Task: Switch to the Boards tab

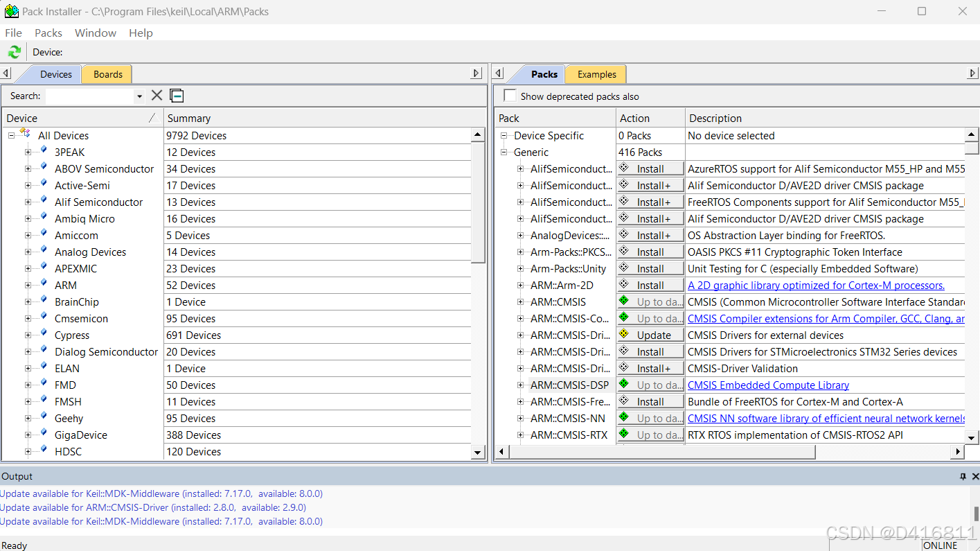Action: point(107,74)
